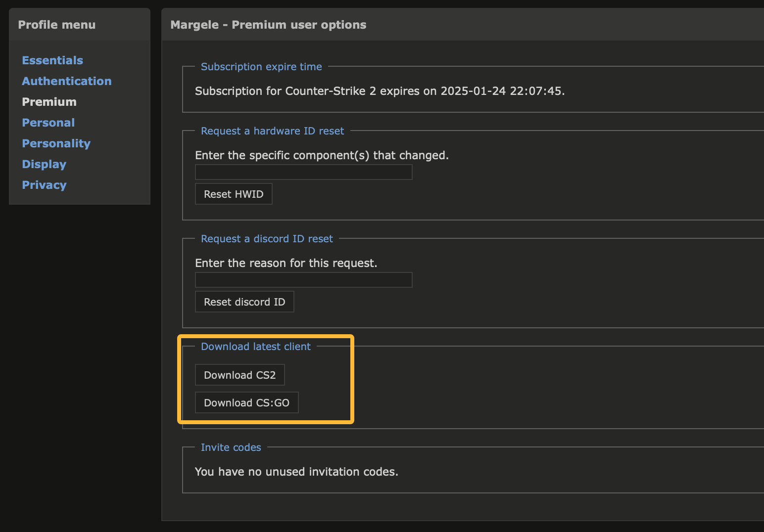Select the Premium menu item

(x=49, y=102)
